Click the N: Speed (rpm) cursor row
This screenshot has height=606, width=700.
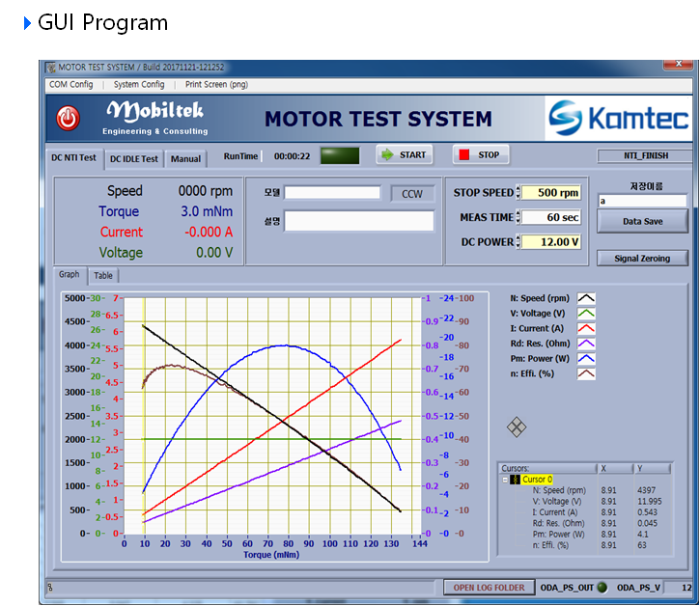(585, 490)
